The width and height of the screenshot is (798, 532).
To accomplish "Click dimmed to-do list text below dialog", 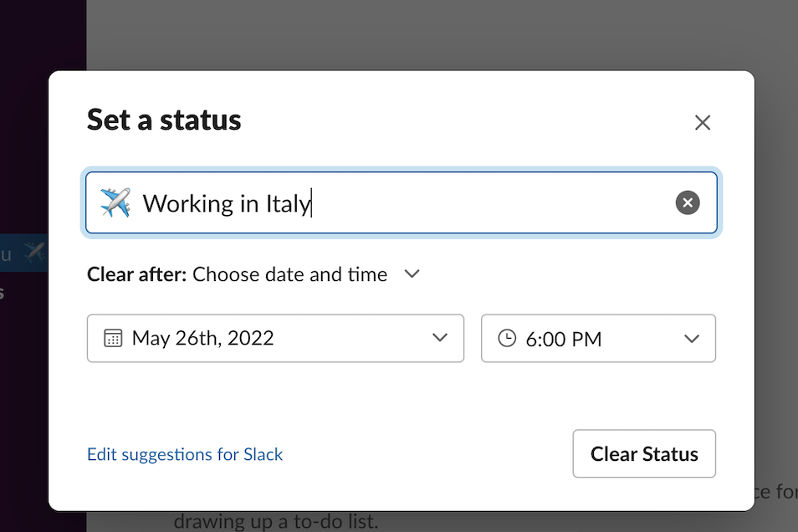I will (276, 522).
